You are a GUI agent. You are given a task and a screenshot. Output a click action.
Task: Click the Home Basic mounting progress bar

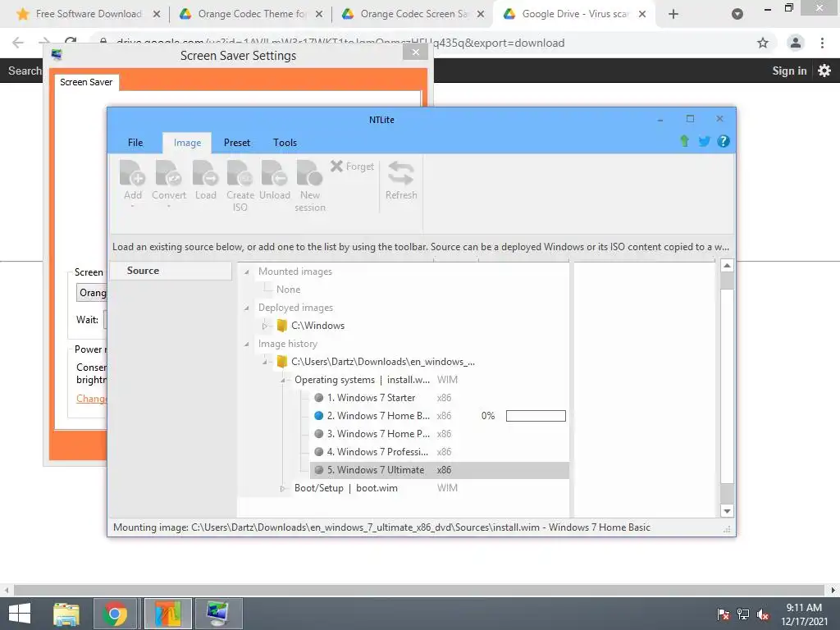pyautogui.click(x=536, y=416)
